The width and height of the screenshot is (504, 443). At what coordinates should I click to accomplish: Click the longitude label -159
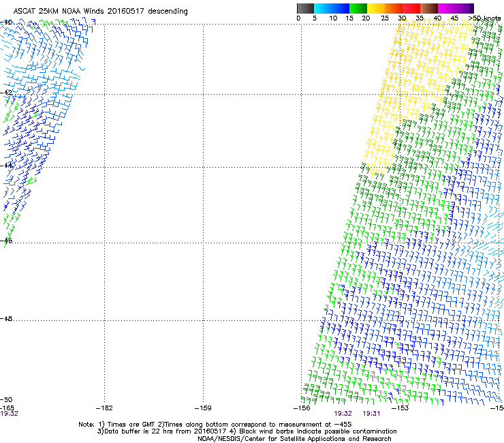point(203,408)
